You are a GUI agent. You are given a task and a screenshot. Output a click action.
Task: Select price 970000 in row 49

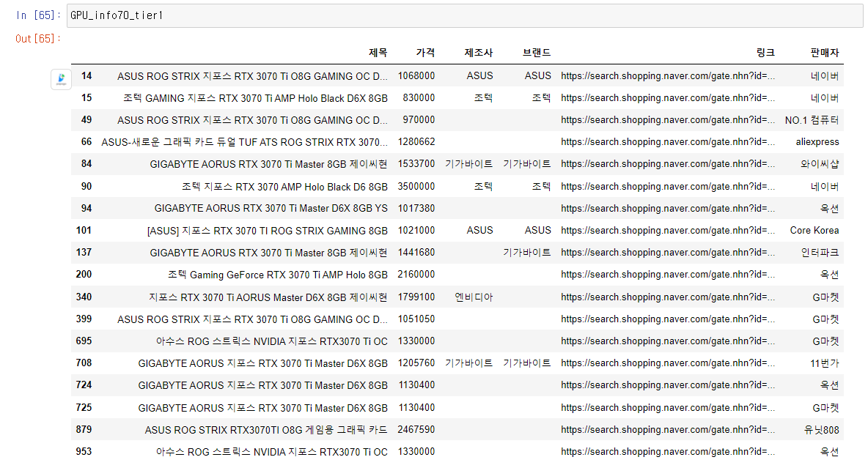[419, 120]
